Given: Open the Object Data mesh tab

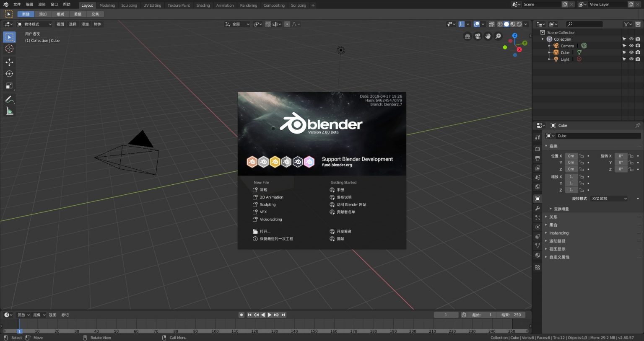Looking at the screenshot, I should click(x=538, y=246).
